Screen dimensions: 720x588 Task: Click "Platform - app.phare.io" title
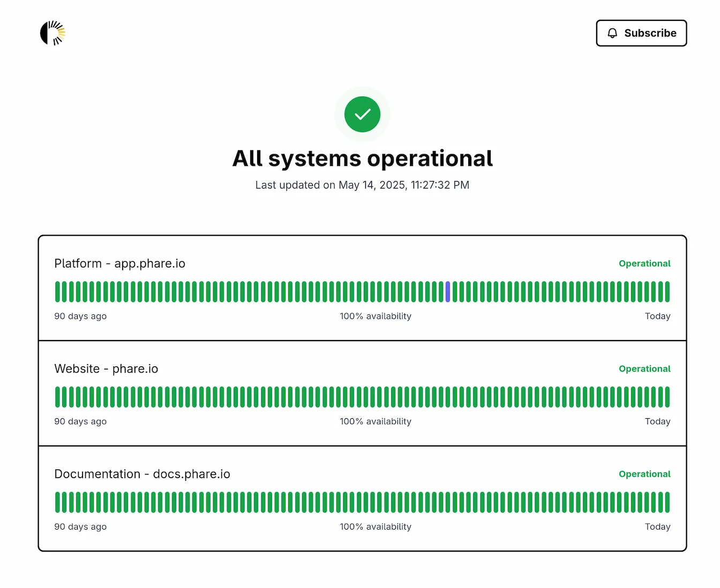click(120, 263)
